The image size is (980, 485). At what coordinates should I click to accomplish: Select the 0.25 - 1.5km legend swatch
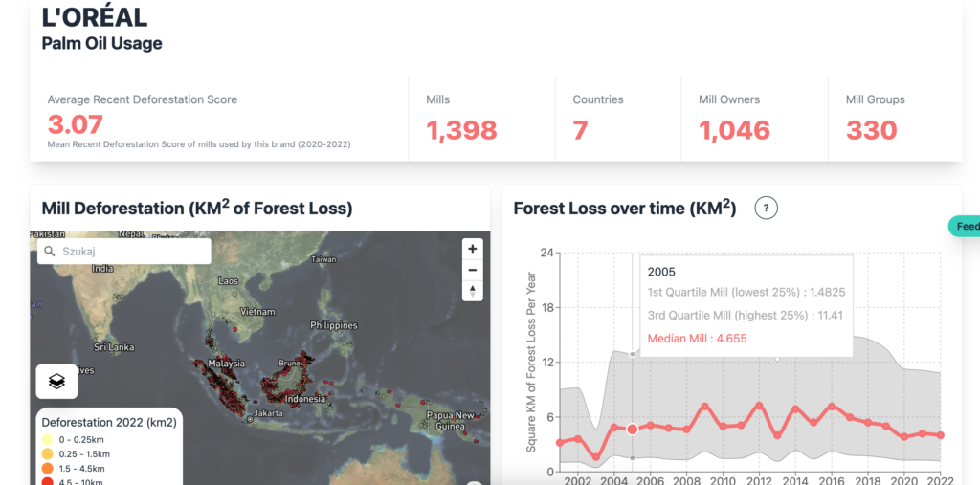pyautogui.click(x=48, y=453)
